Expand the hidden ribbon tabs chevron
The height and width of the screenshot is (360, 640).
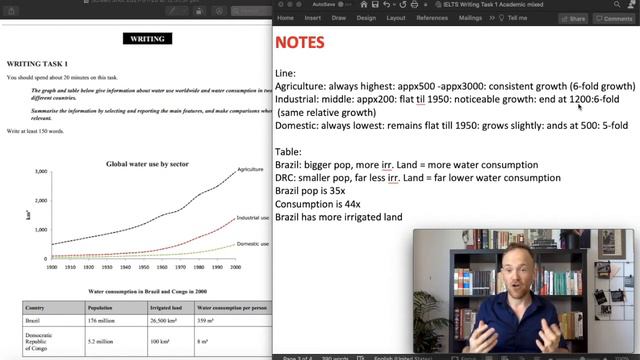tap(492, 18)
